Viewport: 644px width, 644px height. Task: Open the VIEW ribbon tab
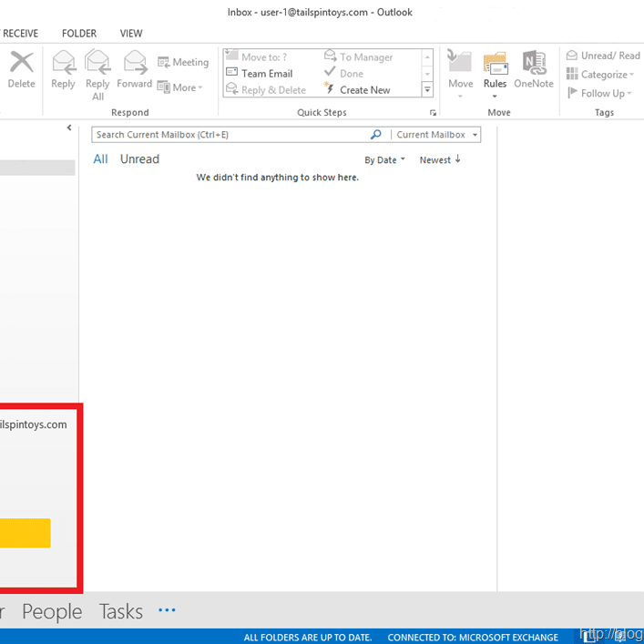pos(131,34)
